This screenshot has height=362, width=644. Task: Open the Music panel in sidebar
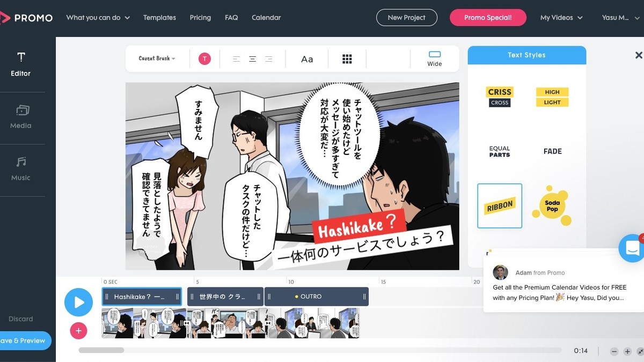tap(21, 169)
